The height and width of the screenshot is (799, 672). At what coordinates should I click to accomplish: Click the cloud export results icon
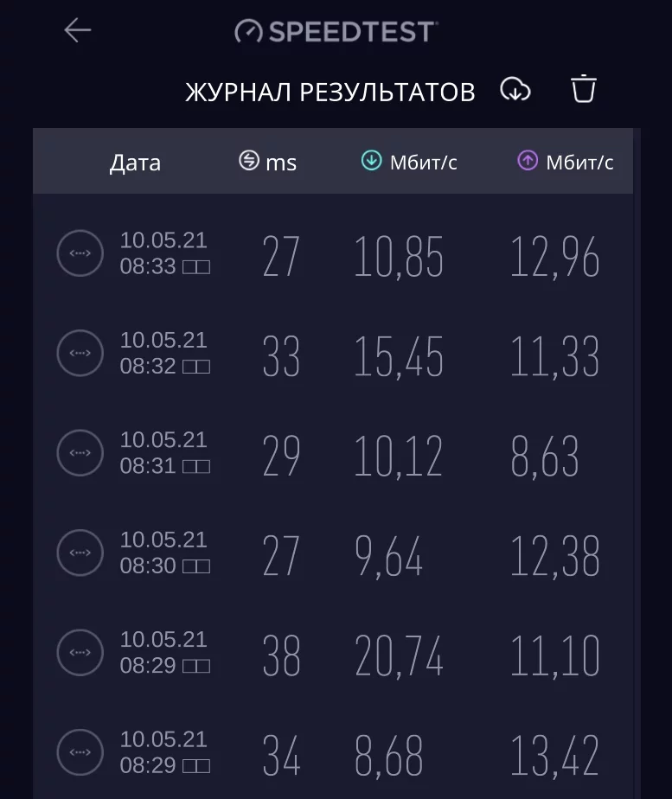click(x=515, y=89)
